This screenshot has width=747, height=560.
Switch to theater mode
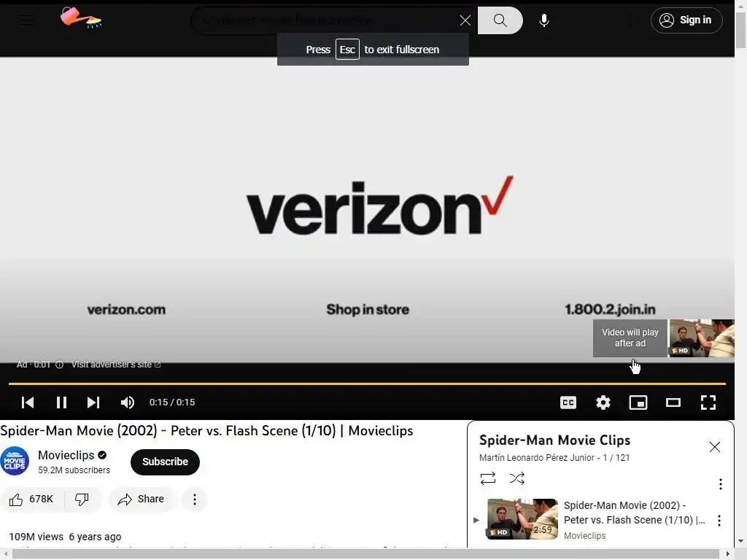[x=673, y=402]
